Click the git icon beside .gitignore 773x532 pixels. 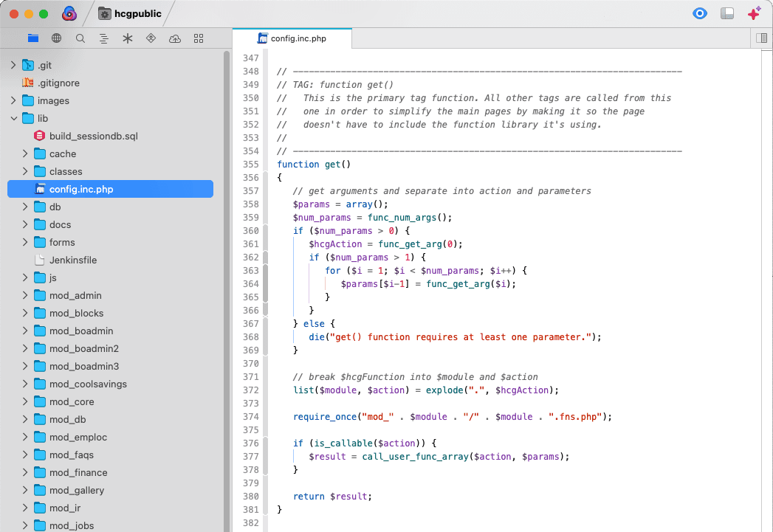click(x=28, y=83)
